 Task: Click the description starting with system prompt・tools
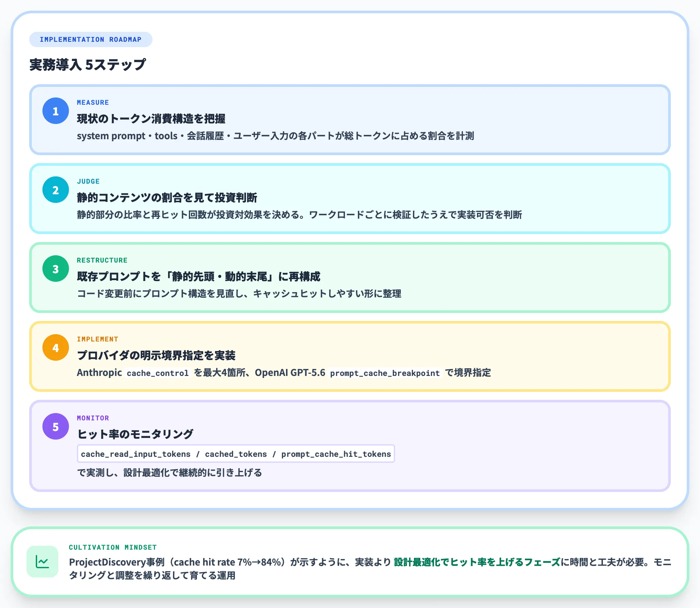tap(275, 136)
